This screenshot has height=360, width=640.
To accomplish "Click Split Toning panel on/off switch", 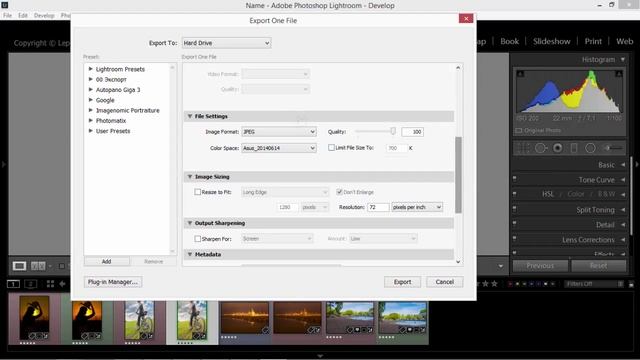I will point(515,209).
